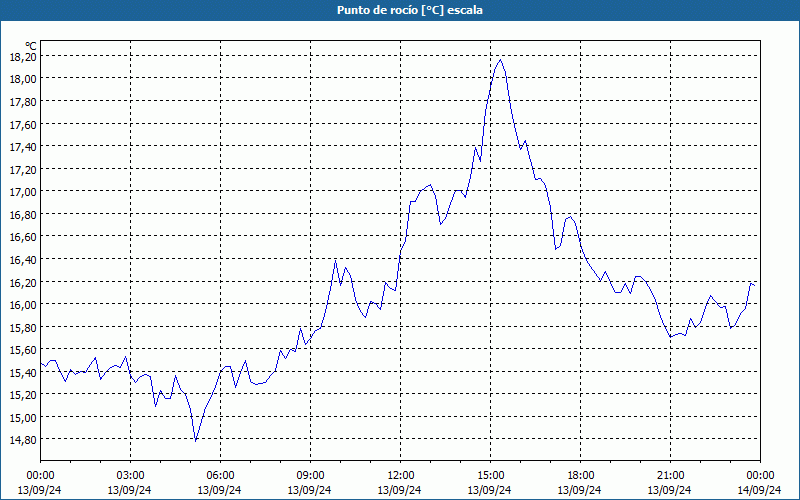Click the 09:00 time axis label
This screenshot has height=500, width=800.
point(310,476)
